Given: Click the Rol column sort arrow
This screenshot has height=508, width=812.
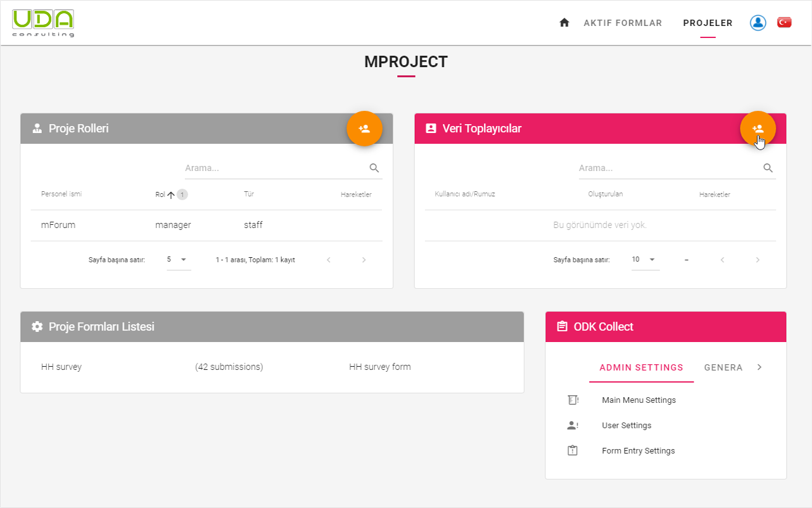Looking at the screenshot, I should (x=171, y=195).
